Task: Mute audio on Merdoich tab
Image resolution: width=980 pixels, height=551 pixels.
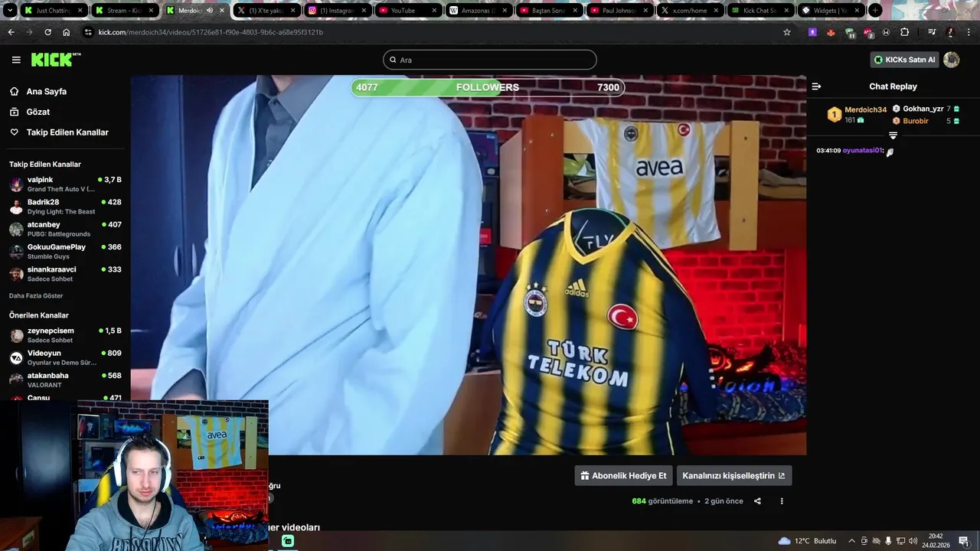Action: pyautogui.click(x=210, y=11)
